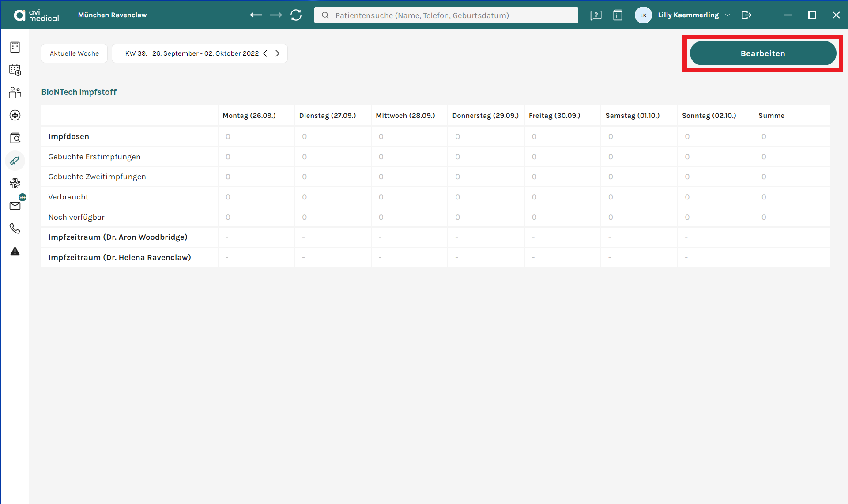Image resolution: width=848 pixels, height=504 pixels.
Task: Focus the Patientensuche search field
Action: coord(446,15)
